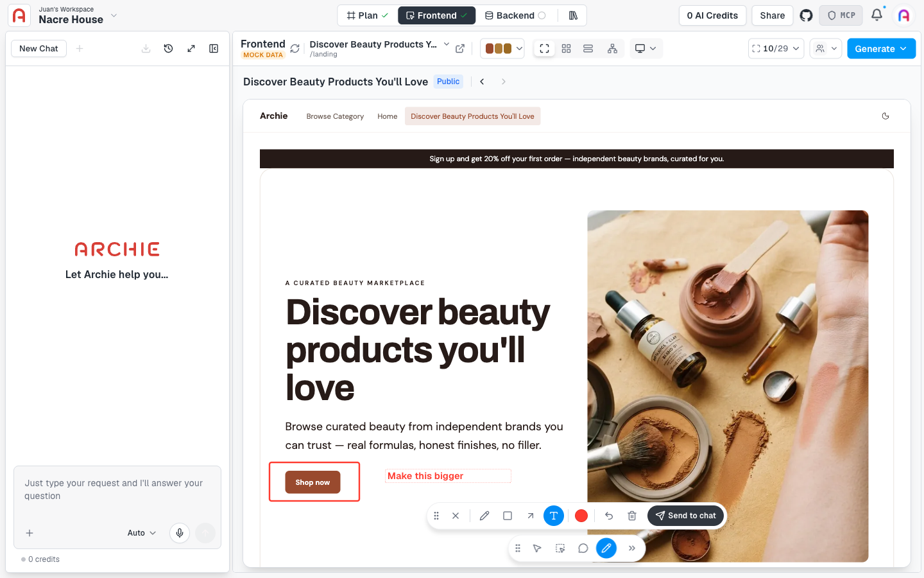924x578 pixels.
Task: Switch to grid view layout
Action: pos(566,49)
